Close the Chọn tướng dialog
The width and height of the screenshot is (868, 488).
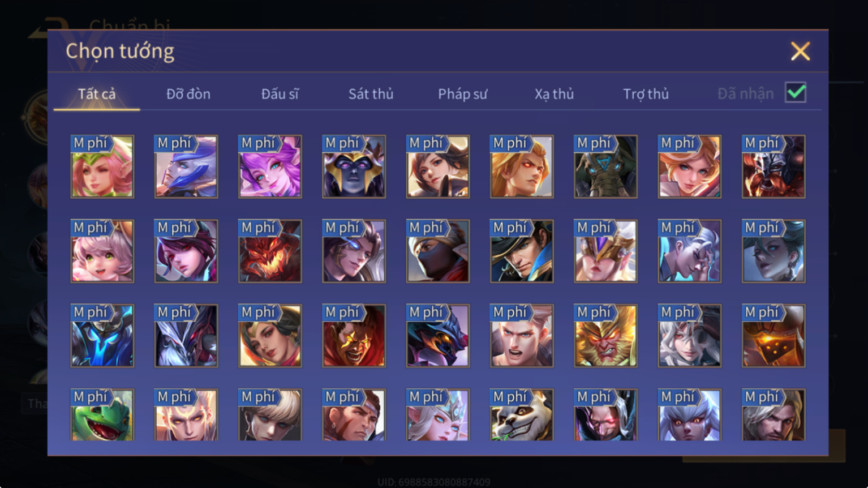click(800, 52)
